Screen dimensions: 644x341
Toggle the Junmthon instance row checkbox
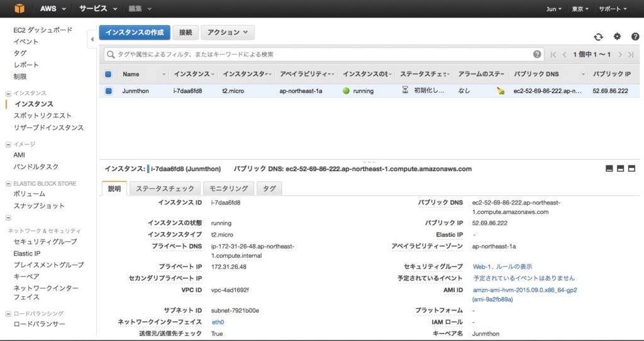point(108,91)
